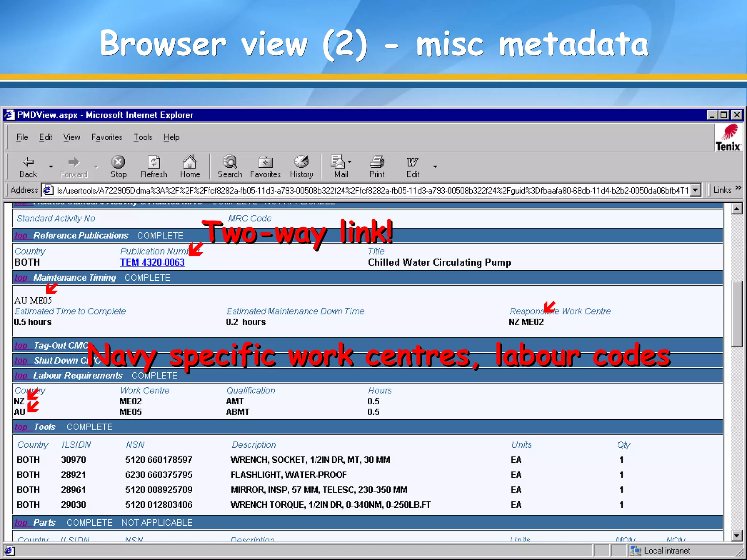Open the Mail dropdown arrow

pyautogui.click(x=350, y=162)
